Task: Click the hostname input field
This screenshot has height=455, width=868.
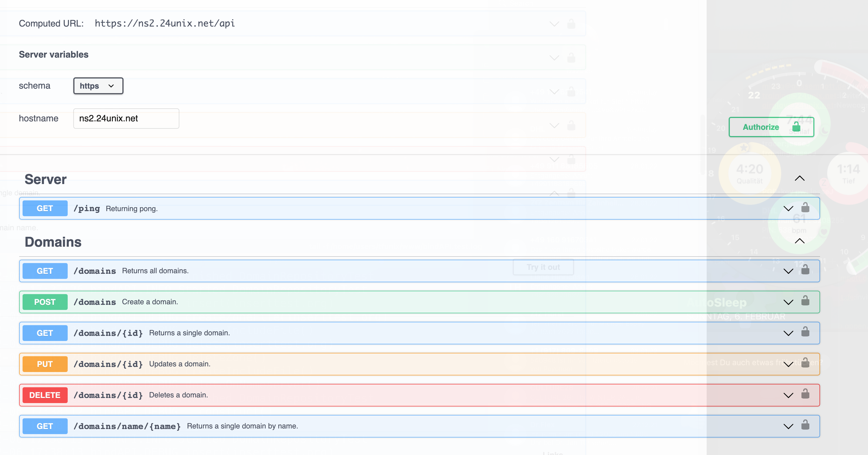Action: 126,118
